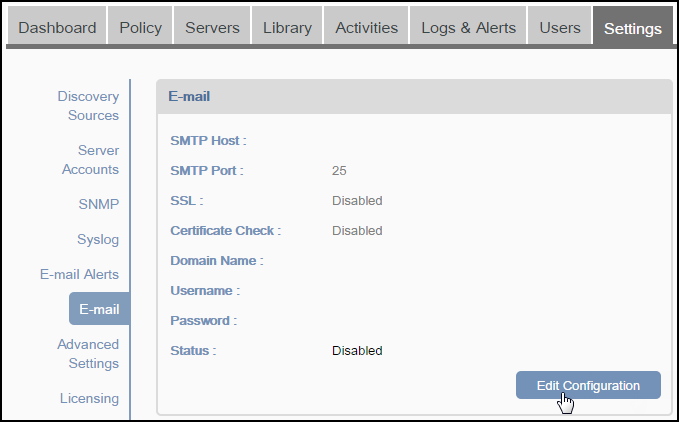Open the Dashboard tab
The height and width of the screenshot is (422, 679).
pos(57,26)
